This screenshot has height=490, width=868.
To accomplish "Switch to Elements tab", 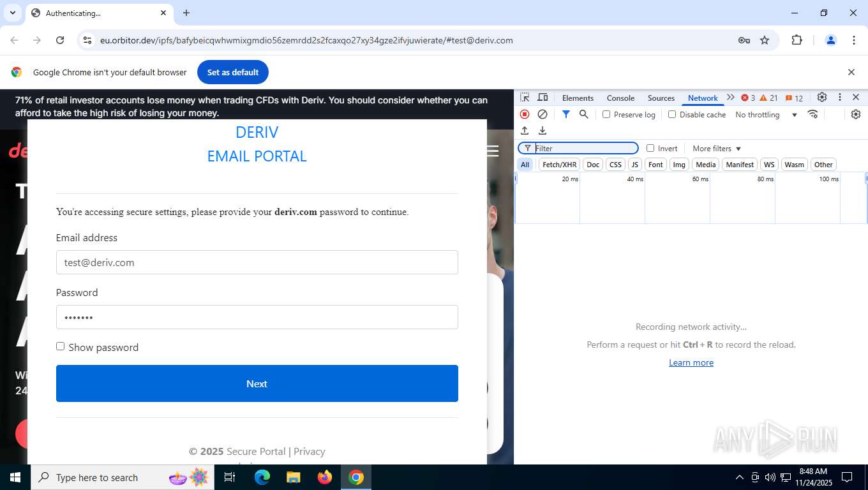I will click(x=578, y=98).
